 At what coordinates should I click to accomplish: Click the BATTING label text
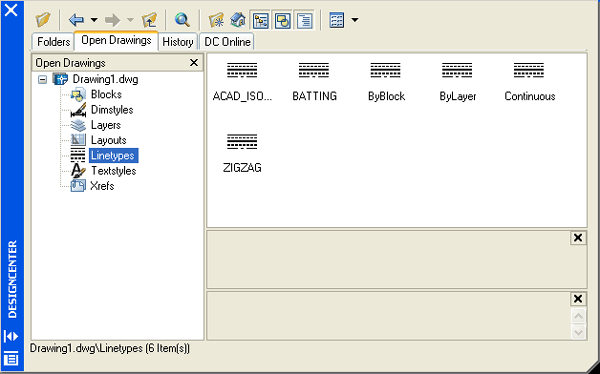pos(315,96)
